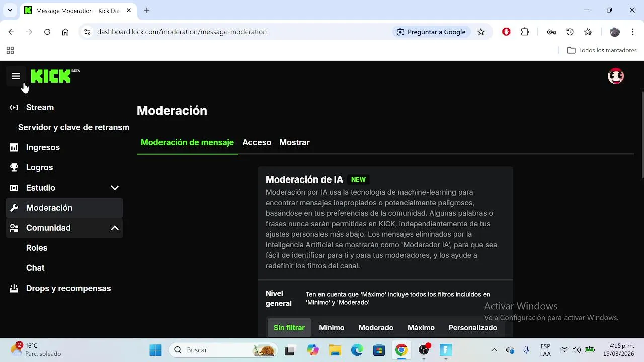
Task: Open the browser history icon
Action: (570, 32)
